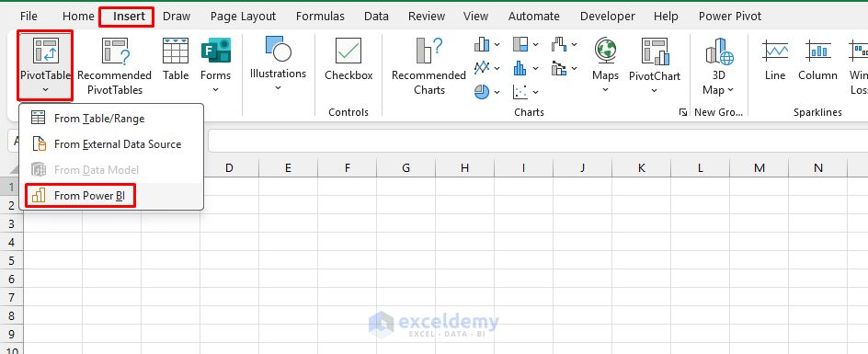The height and width of the screenshot is (354, 868).
Task: Open Insert Scatter or Bubble Chart menu
Action: pos(526,91)
